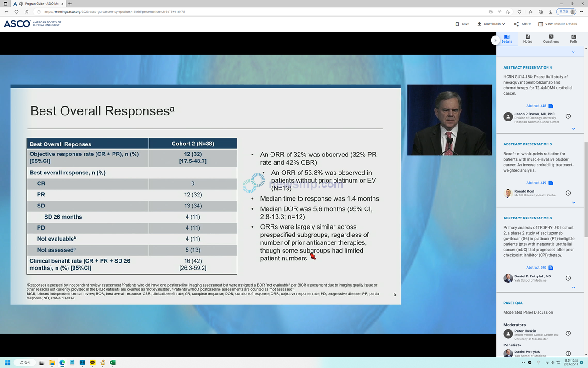Open Abstract 520 link
Image resolution: width=588 pixels, height=368 pixels.
pos(539,268)
